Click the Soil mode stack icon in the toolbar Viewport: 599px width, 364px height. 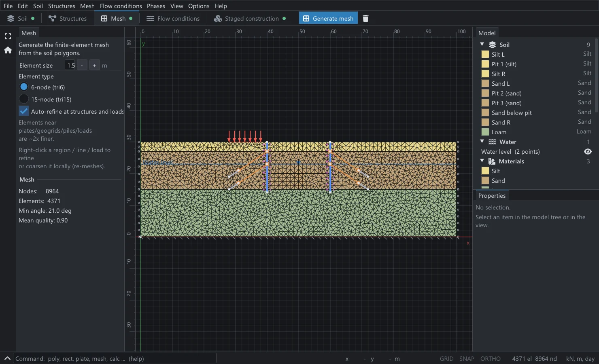11,19
